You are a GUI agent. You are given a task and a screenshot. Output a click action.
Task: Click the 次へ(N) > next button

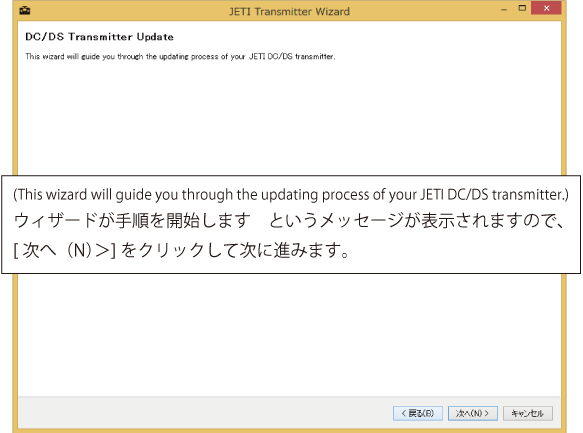(x=473, y=413)
